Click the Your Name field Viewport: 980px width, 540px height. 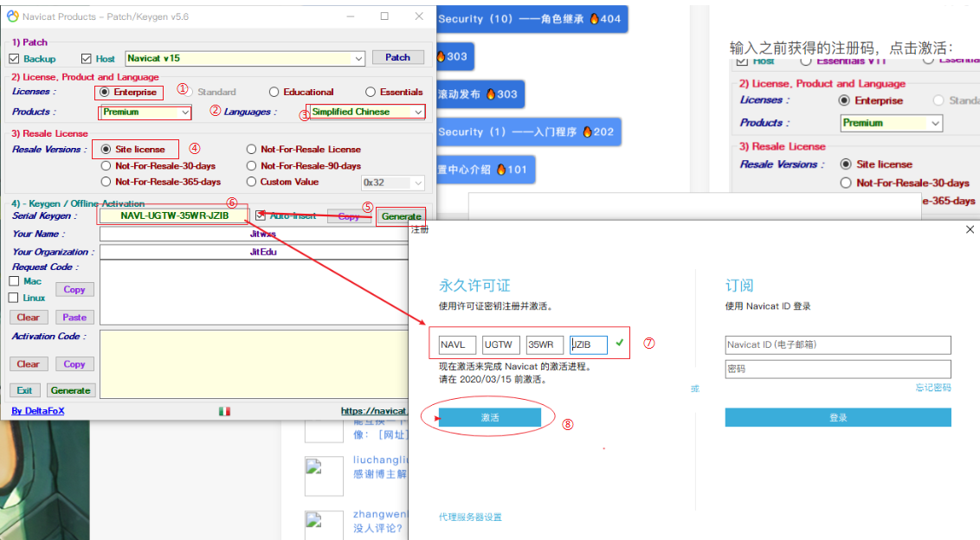254,234
